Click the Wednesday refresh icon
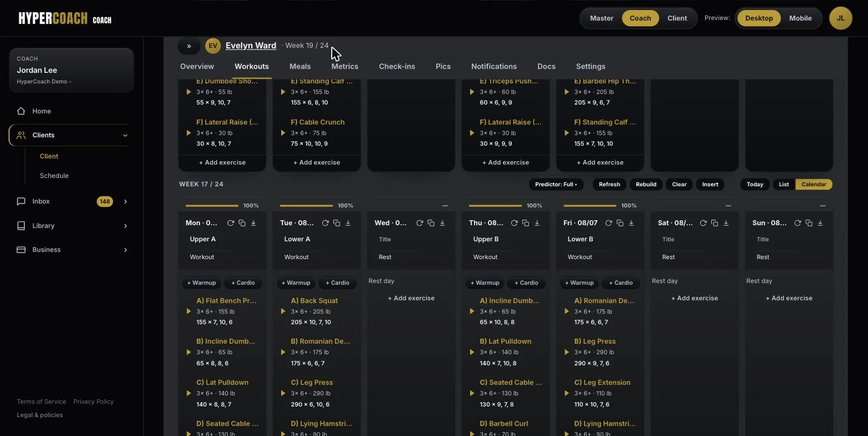The height and width of the screenshot is (436, 868). [x=420, y=223]
